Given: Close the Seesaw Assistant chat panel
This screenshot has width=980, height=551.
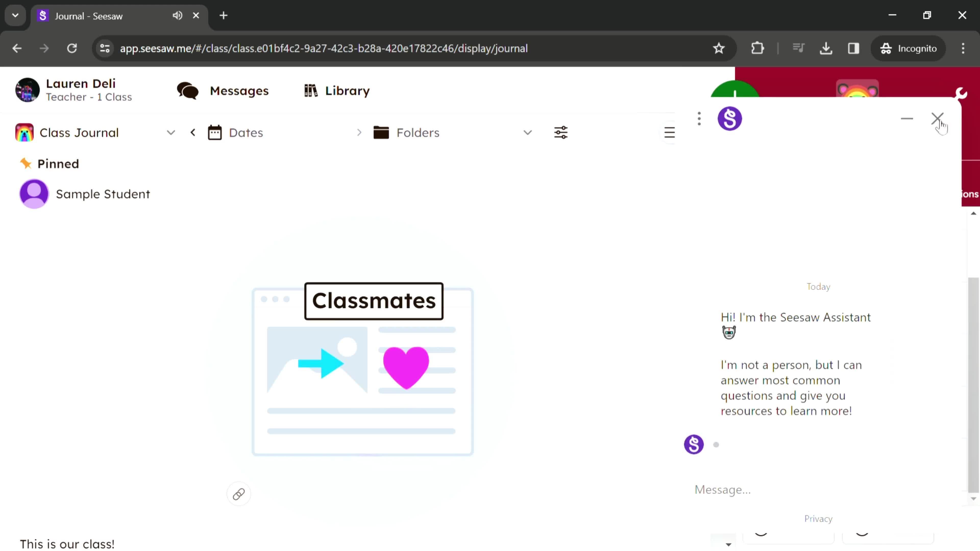Looking at the screenshot, I should click(x=937, y=119).
